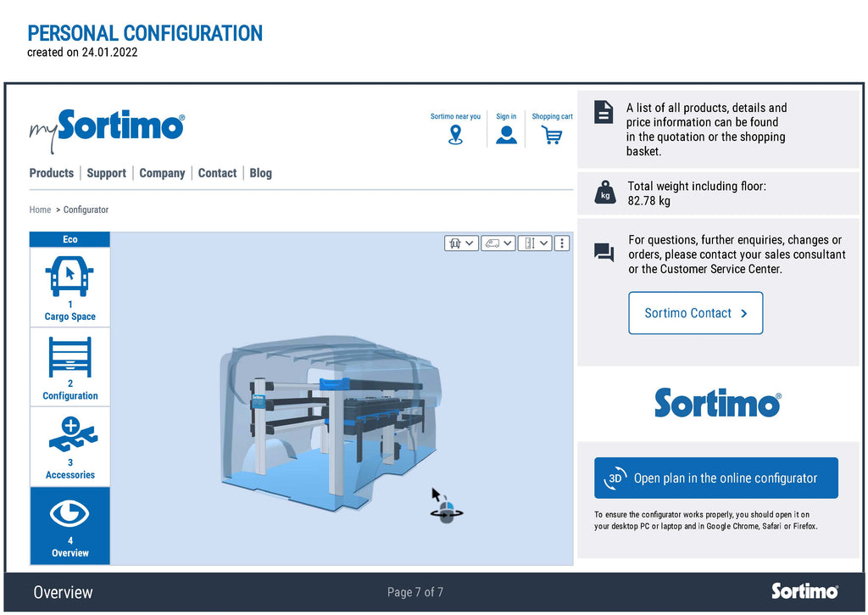Click the large blue Sortimo logo
Image resolution: width=868 pixels, height=615 pixels.
click(x=718, y=403)
